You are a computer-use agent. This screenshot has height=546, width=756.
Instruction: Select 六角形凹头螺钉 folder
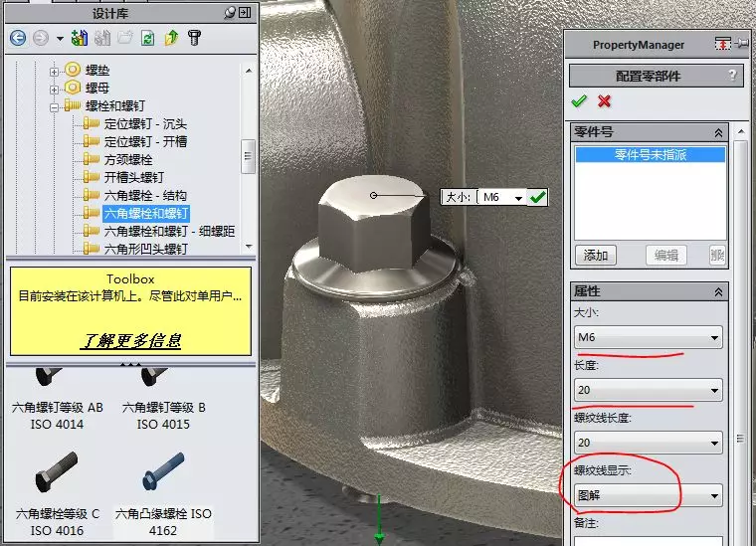[x=145, y=249]
